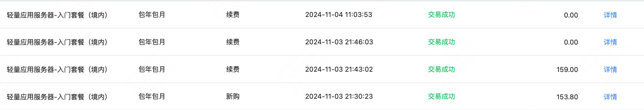The image size is (644, 110).
Task: Click the amount 153.80
Action: [567, 97]
